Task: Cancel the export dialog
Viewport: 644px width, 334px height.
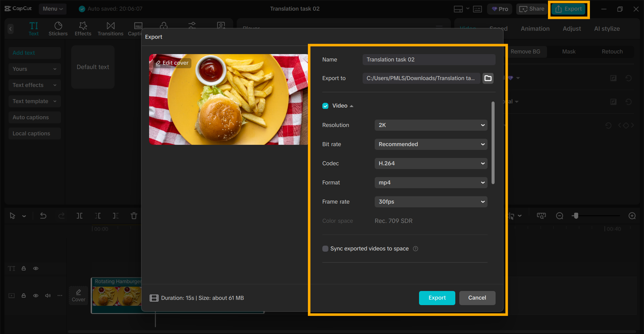Action: (x=477, y=298)
